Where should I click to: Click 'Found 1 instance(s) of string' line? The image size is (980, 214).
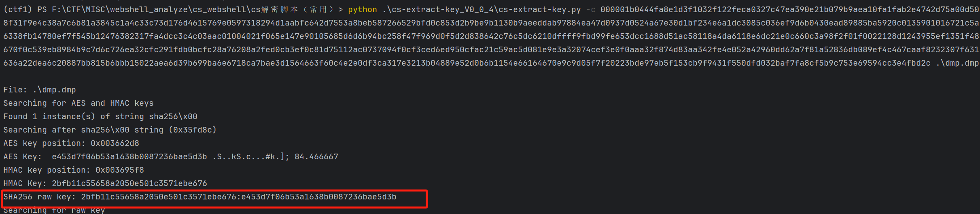(100, 117)
